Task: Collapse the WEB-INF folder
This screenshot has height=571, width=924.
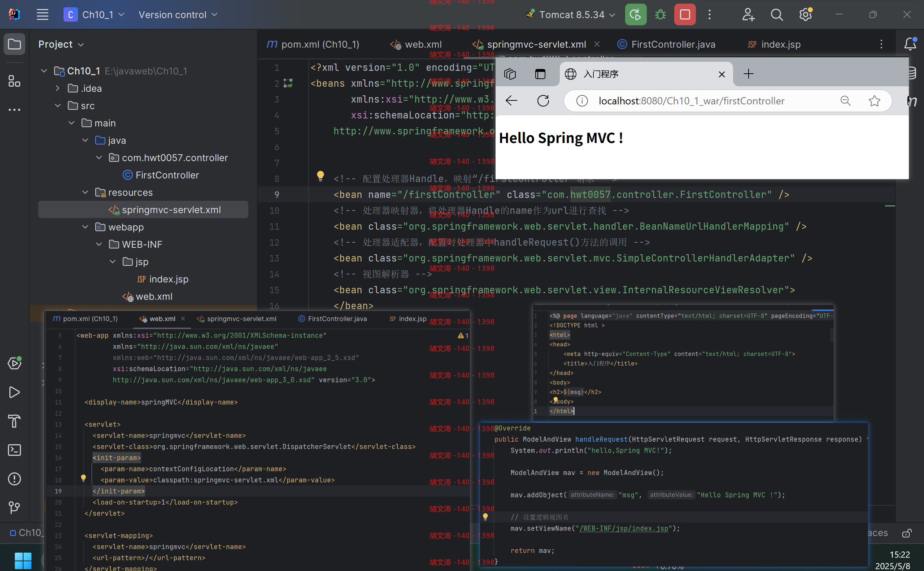Action: click(x=99, y=245)
